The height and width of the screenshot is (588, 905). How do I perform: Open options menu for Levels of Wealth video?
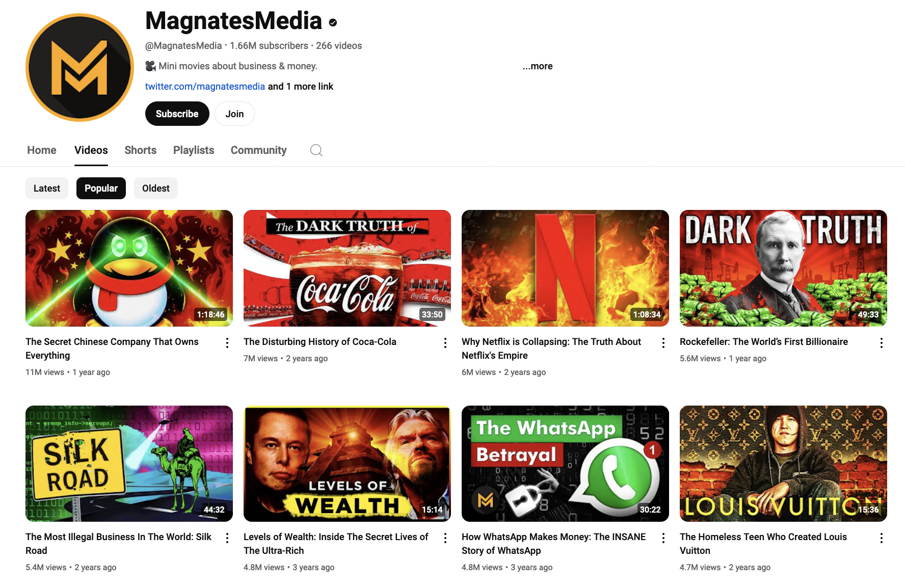point(445,538)
